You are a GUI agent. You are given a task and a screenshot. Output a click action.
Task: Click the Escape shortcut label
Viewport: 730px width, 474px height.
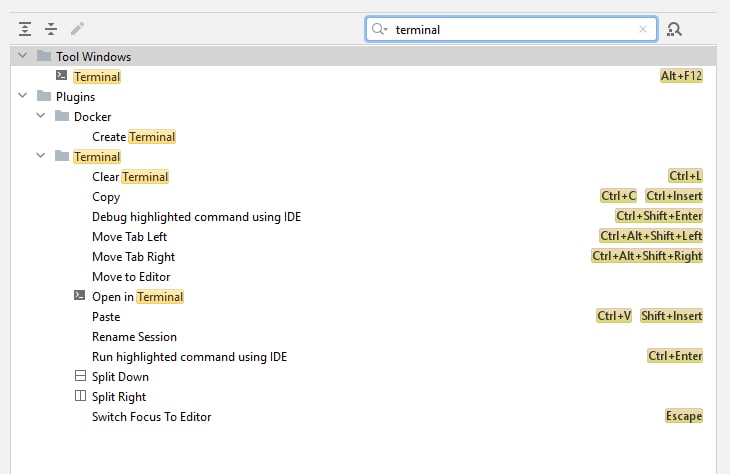click(683, 416)
